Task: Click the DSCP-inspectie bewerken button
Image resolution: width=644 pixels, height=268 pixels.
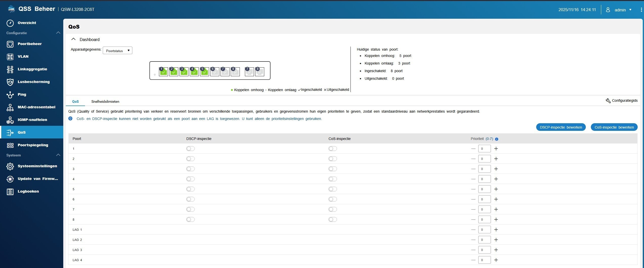Action: click(561, 127)
